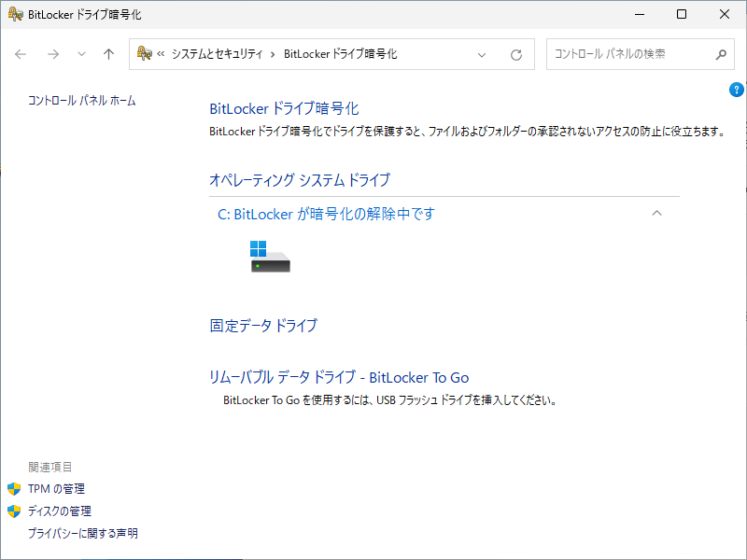
Task: Open ディスクの管理
Action: coord(60,511)
